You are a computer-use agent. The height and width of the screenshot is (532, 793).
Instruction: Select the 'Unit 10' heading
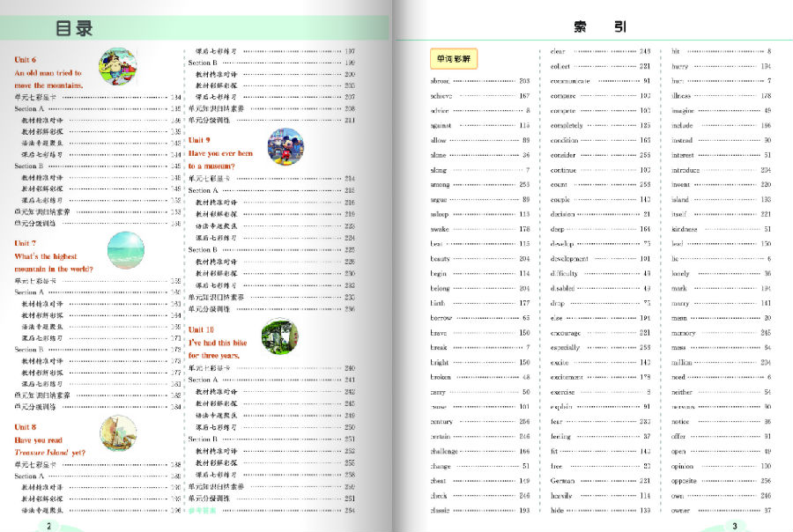201,329
